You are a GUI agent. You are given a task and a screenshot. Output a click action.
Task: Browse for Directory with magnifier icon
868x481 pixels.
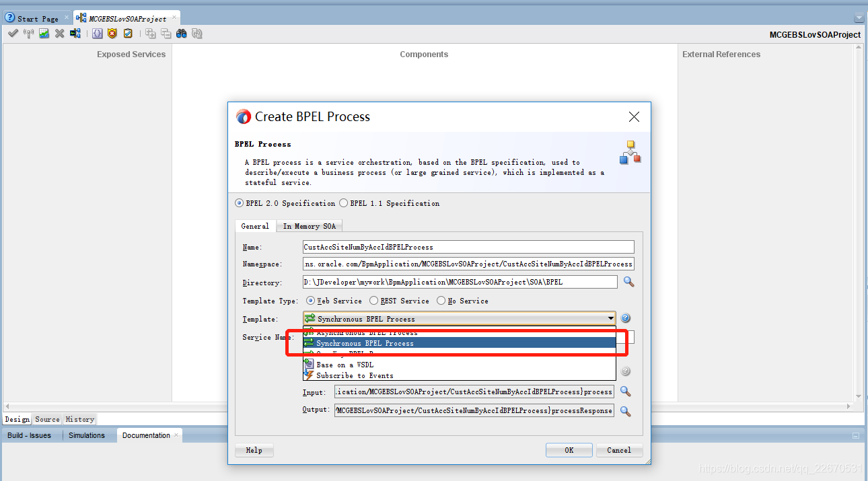[628, 282]
